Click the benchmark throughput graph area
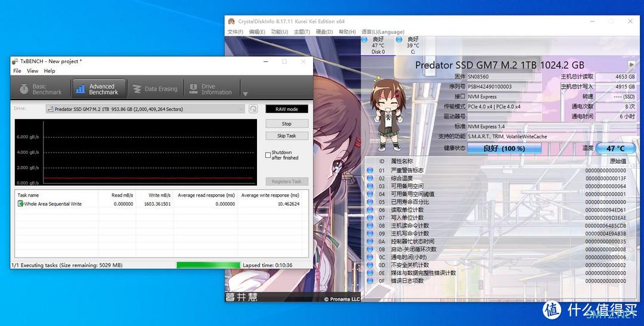The height and width of the screenshot is (326, 644). point(136,153)
